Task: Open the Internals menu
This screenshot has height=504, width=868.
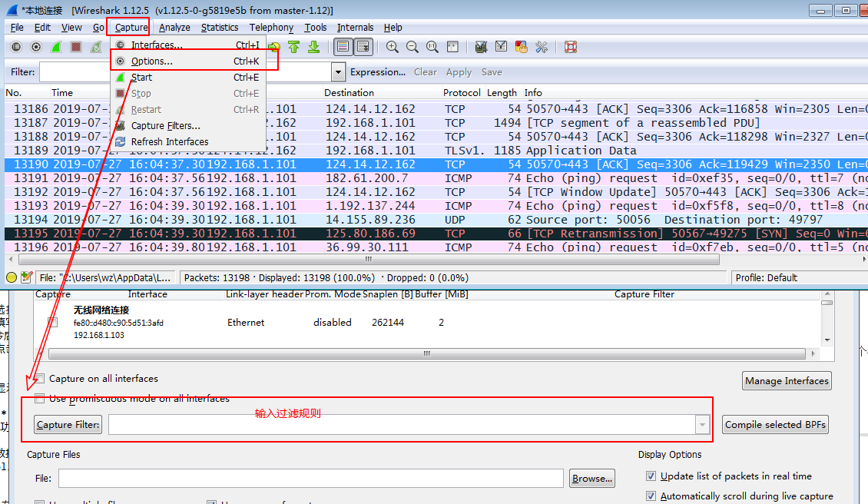Action: tap(355, 27)
